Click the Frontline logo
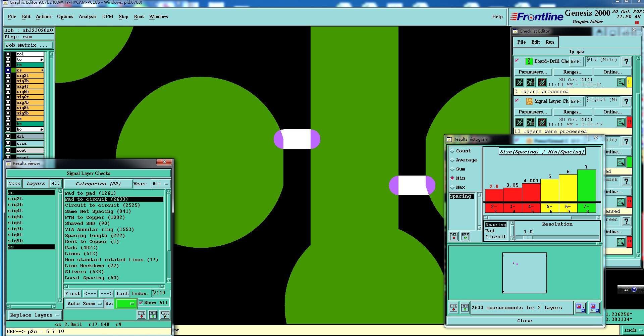 click(x=537, y=17)
